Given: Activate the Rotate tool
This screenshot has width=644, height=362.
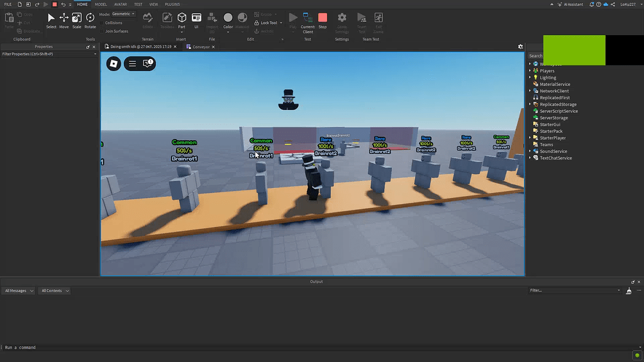Looking at the screenshot, I should (x=89, y=21).
